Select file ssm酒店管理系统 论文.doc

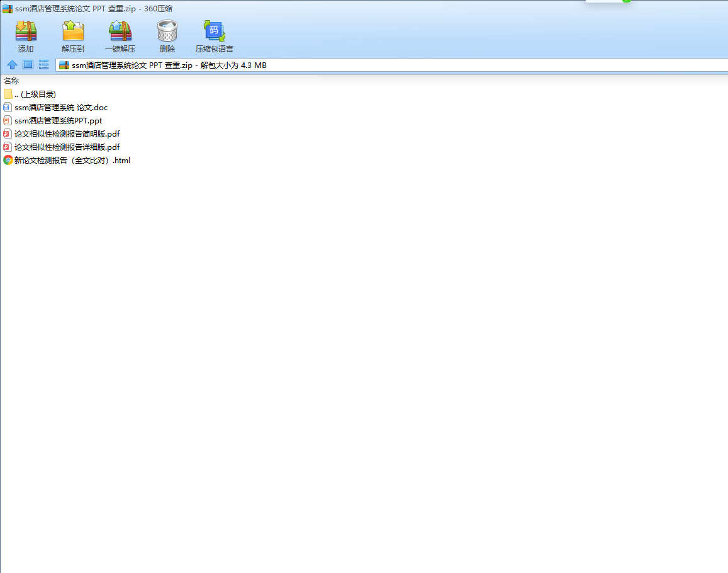pos(61,107)
